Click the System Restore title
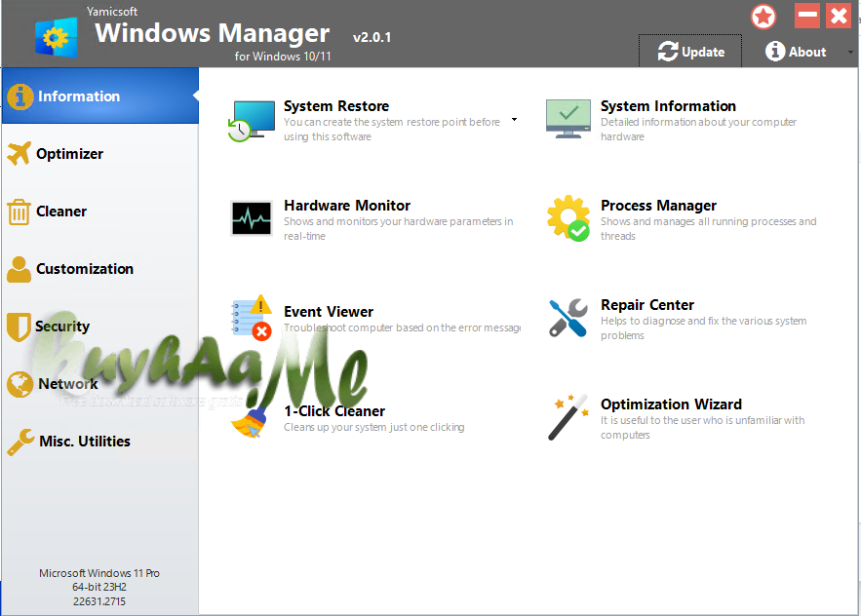Viewport: 861px width, 616px height. click(x=336, y=106)
